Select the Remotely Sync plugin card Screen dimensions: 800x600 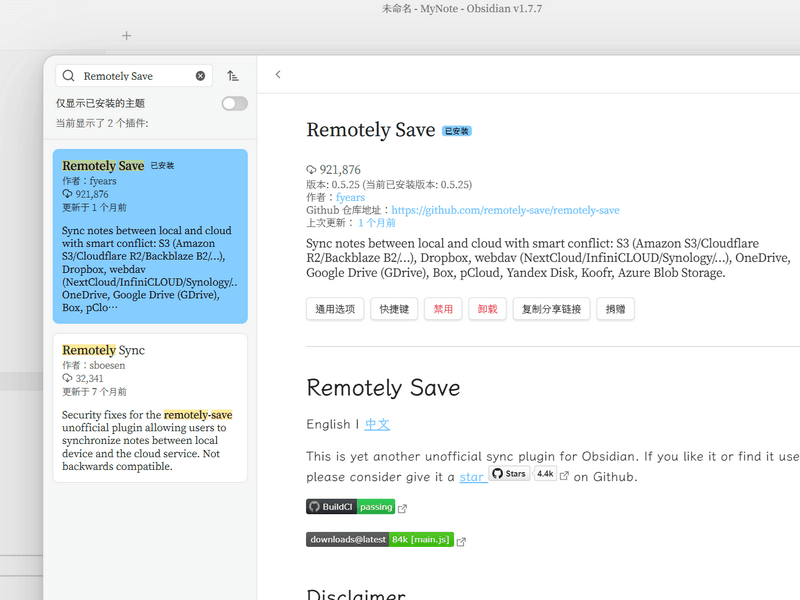150,408
